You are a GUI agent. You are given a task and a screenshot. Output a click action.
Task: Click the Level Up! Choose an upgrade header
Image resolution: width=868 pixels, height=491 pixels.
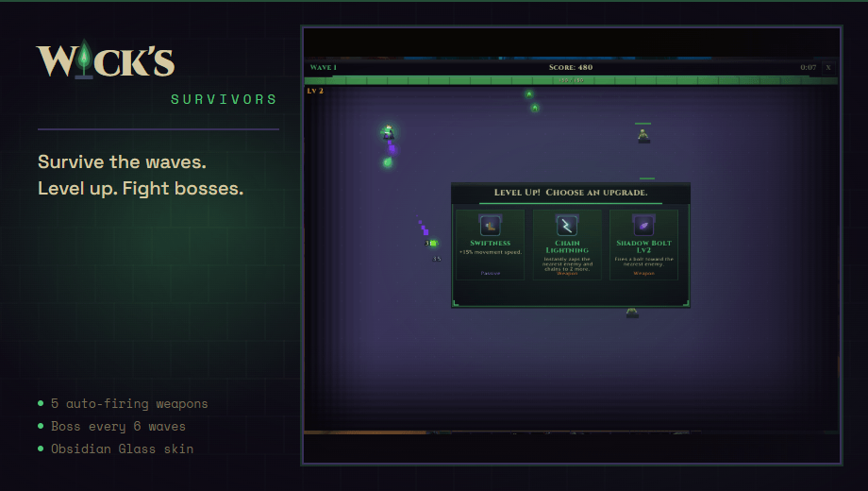point(571,193)
